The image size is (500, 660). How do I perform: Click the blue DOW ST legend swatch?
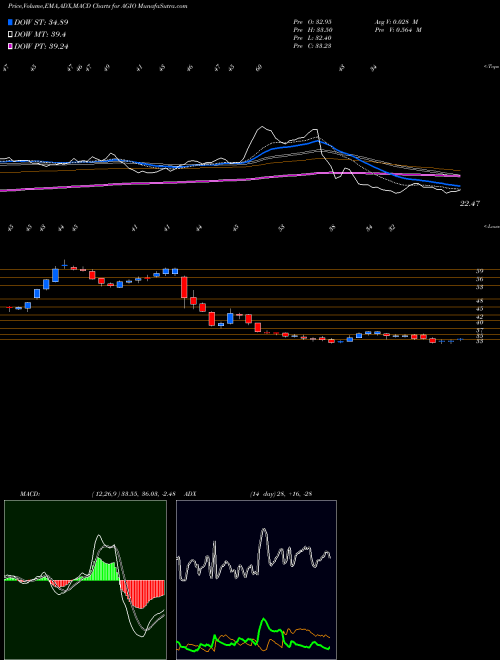click(10, 22)
